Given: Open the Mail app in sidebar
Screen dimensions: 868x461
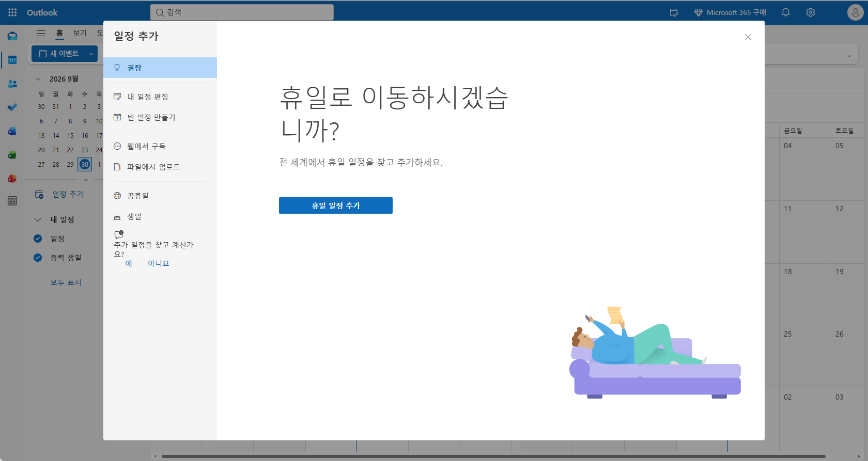Looking at the screenshot, I should click(12, 36).
